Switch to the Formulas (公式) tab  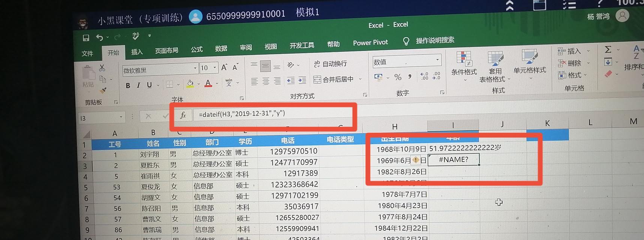pyautogui.click(x=197, y=49)
